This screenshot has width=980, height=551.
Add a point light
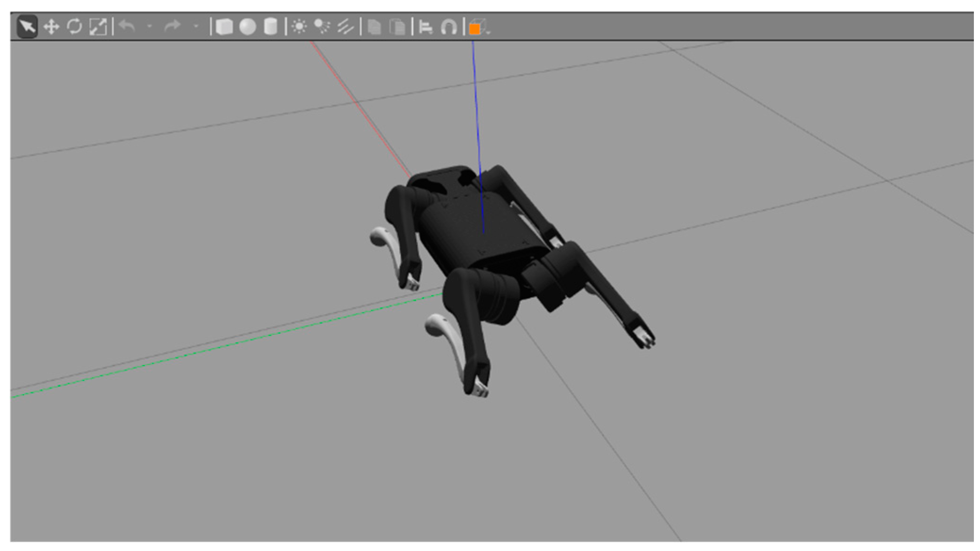click(299, 26)
